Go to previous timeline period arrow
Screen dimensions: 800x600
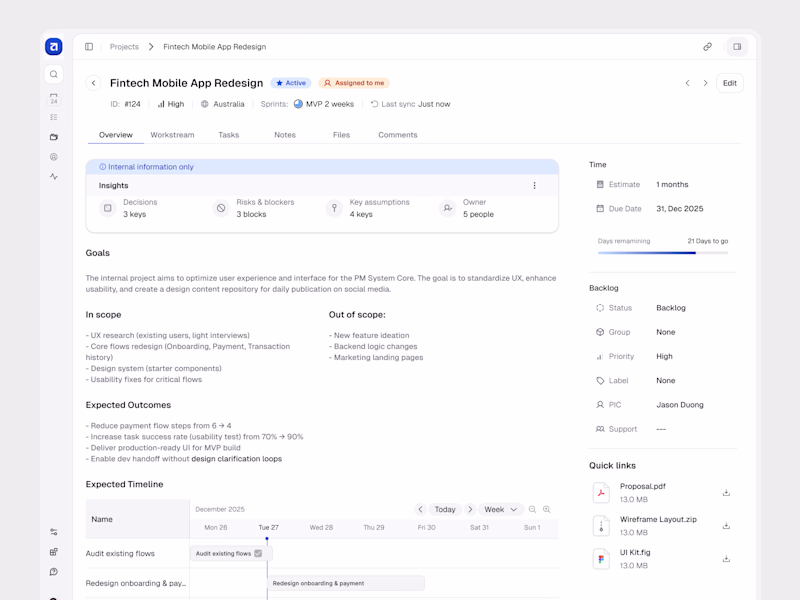click(x=420, y=510)
